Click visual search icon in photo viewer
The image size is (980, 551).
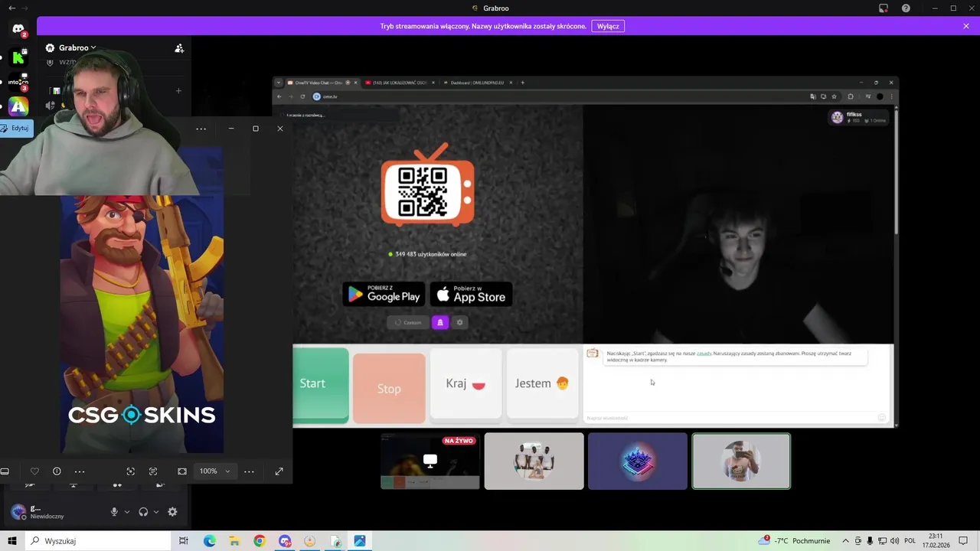(131, 471)
